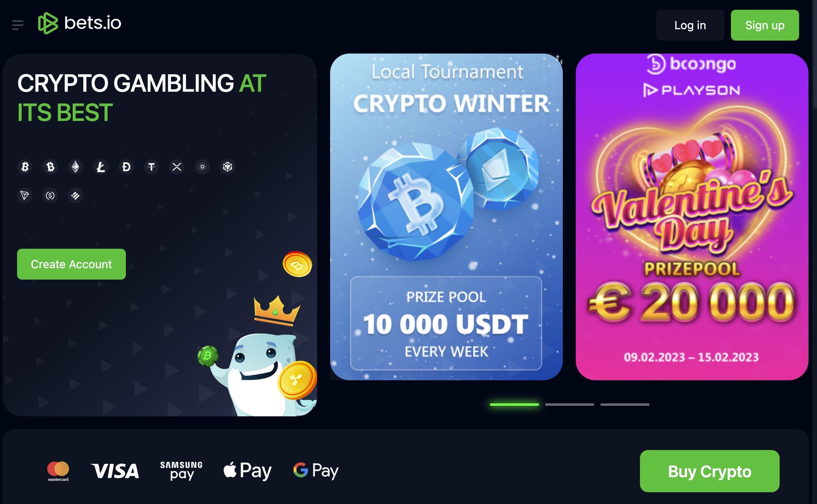Click the bets.io logo
The width and height of the screenshot is (817, 504).
click(x=80, y=23)
